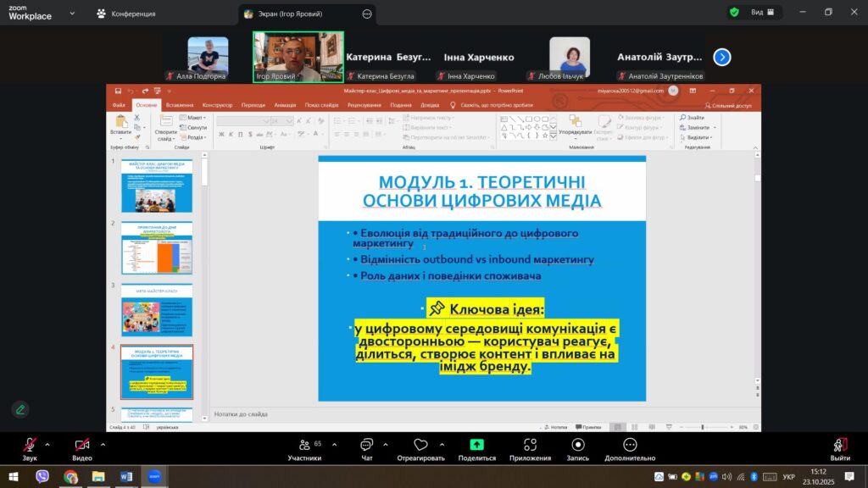Turn on camera with Видео button

click(82, 446)
